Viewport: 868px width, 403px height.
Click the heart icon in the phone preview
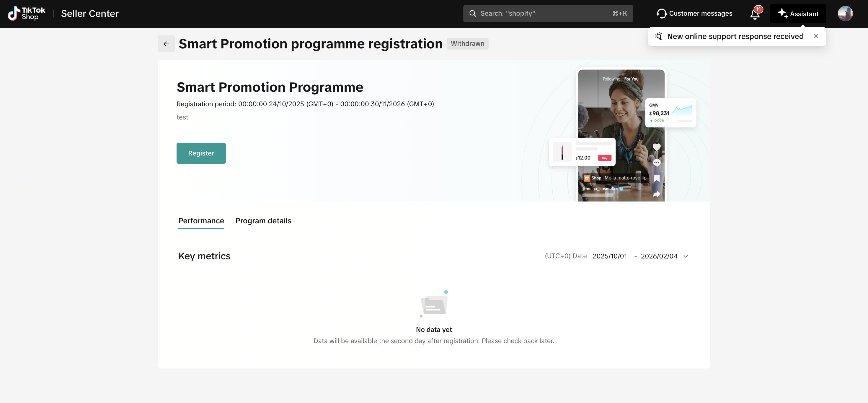tap(656, 147)
